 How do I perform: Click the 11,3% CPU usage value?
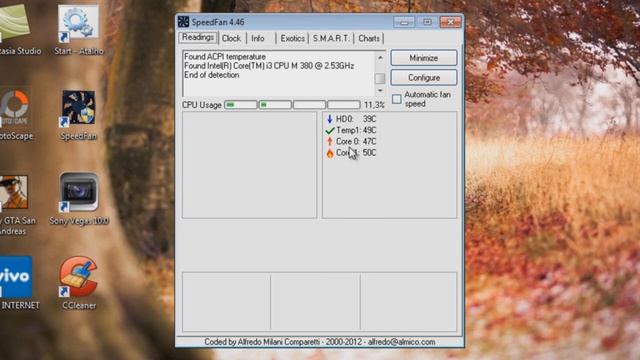tap(374, 105)
